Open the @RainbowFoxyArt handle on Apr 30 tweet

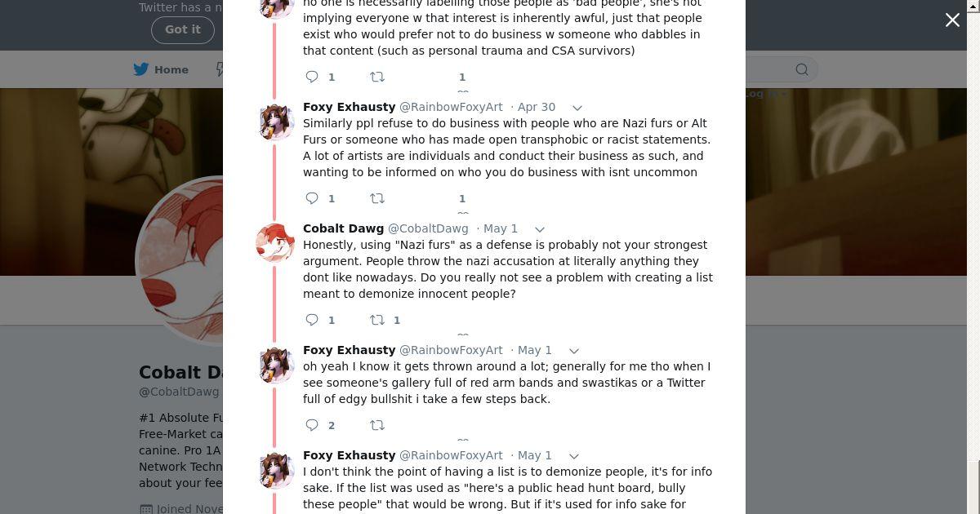(x=451, y=107)
